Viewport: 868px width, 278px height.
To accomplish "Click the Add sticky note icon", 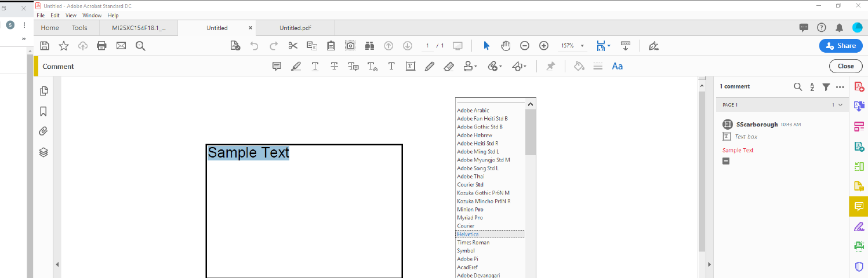I will pyautogui.click(x=277, y=67).
